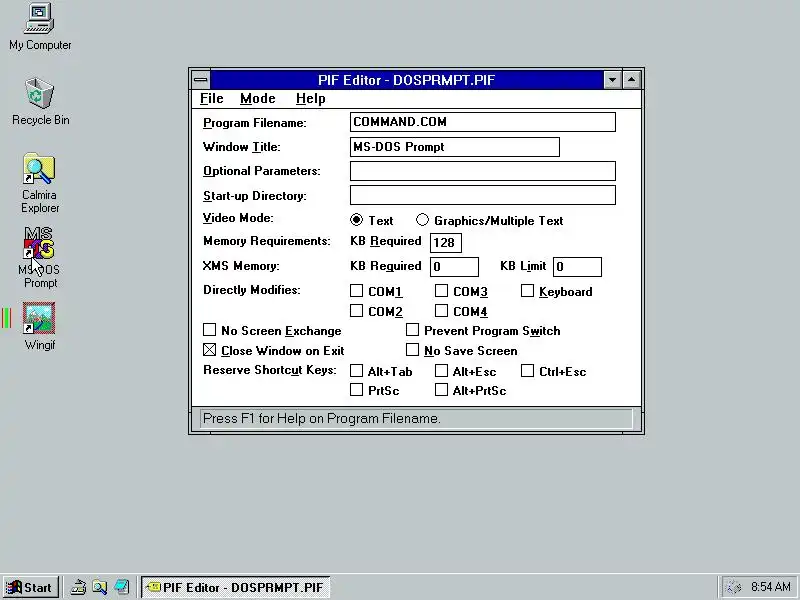
Task: Click the PIF Editor minimize arrow
Action: (x=612, y=80)
